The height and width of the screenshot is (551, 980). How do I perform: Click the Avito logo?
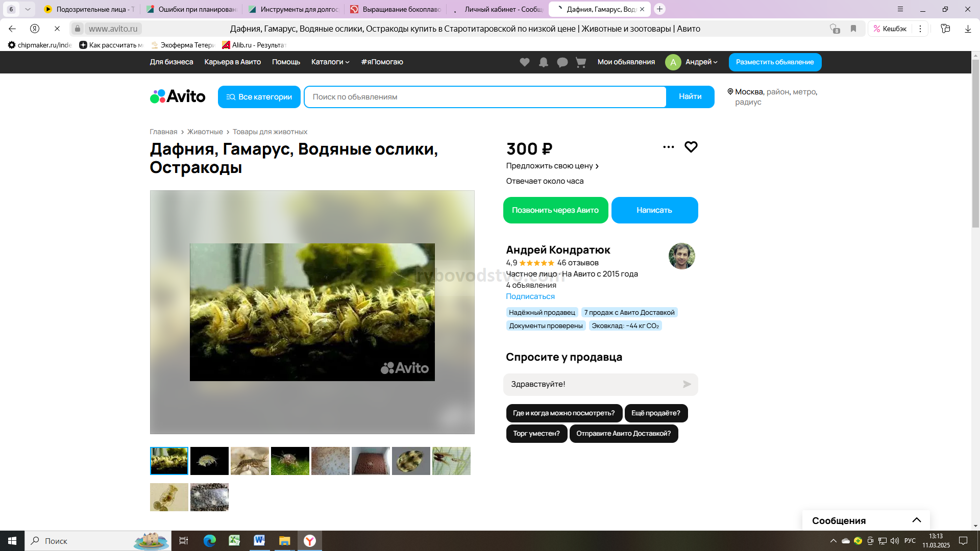[x=178, y=96]
